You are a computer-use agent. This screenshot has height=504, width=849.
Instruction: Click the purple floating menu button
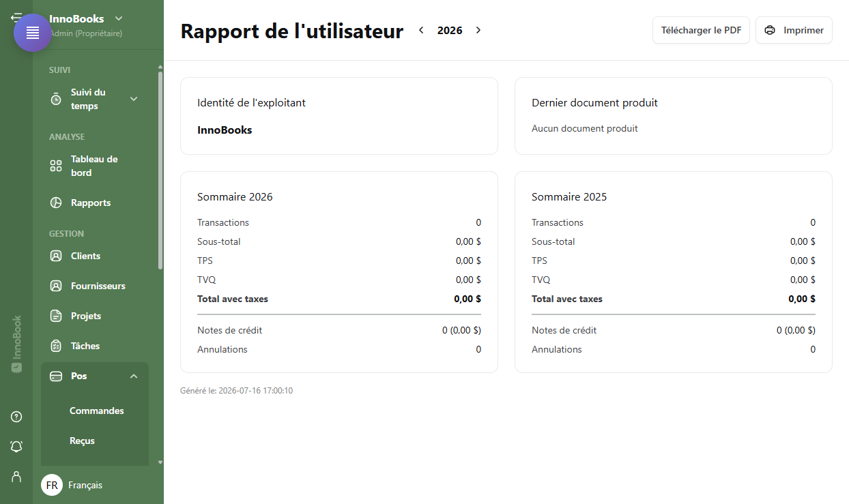pyautogui.click(x=33, y=33)
